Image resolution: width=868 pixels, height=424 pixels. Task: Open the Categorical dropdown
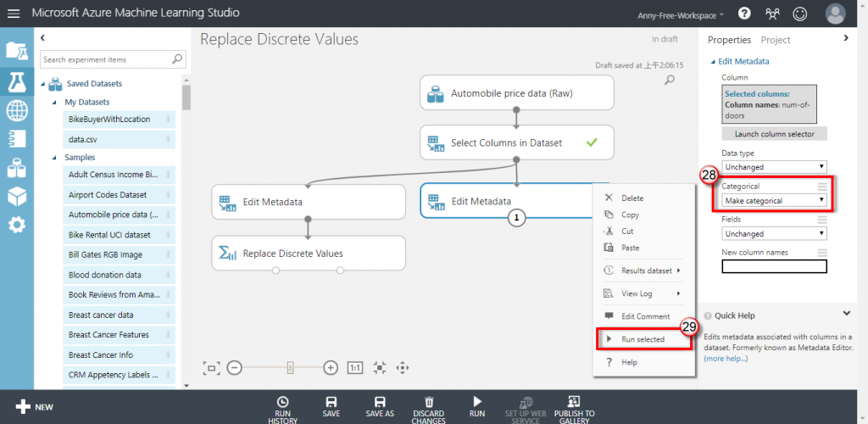pyautogui.click(x=774, y=200)
